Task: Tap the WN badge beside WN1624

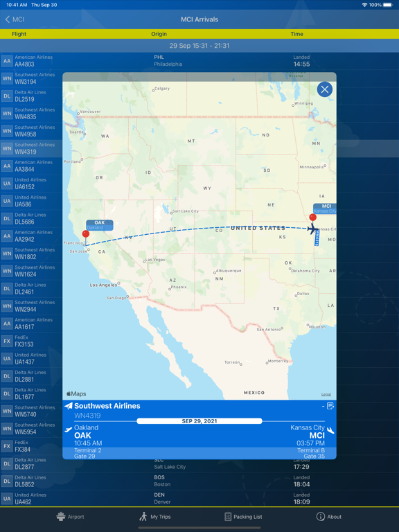Action: click(7, 271)
